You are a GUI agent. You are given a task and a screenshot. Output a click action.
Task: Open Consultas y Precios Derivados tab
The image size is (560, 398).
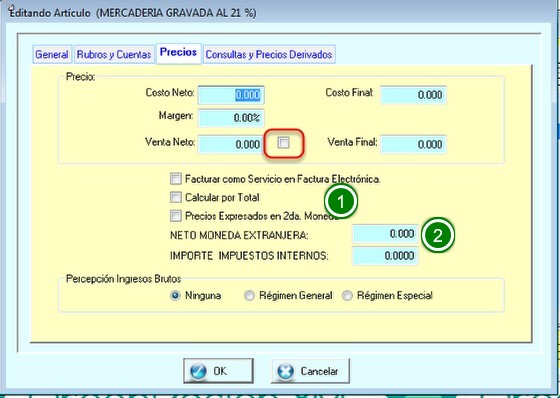click(269, 55)
